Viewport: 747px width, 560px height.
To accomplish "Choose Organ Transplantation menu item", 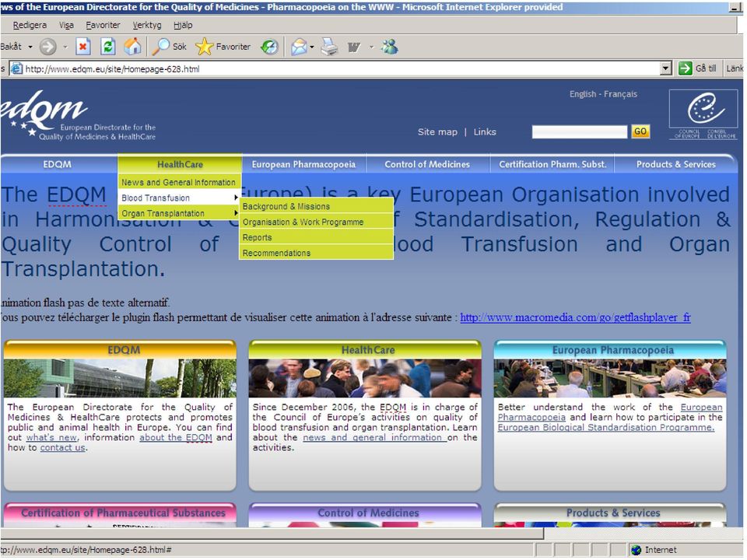I will (179, 213).
